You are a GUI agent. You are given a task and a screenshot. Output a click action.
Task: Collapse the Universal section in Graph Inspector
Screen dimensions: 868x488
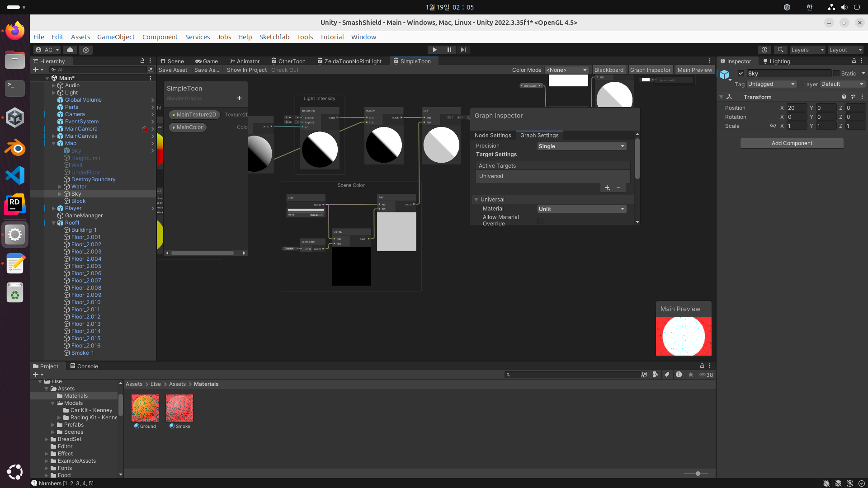click(x=476, y=200)
